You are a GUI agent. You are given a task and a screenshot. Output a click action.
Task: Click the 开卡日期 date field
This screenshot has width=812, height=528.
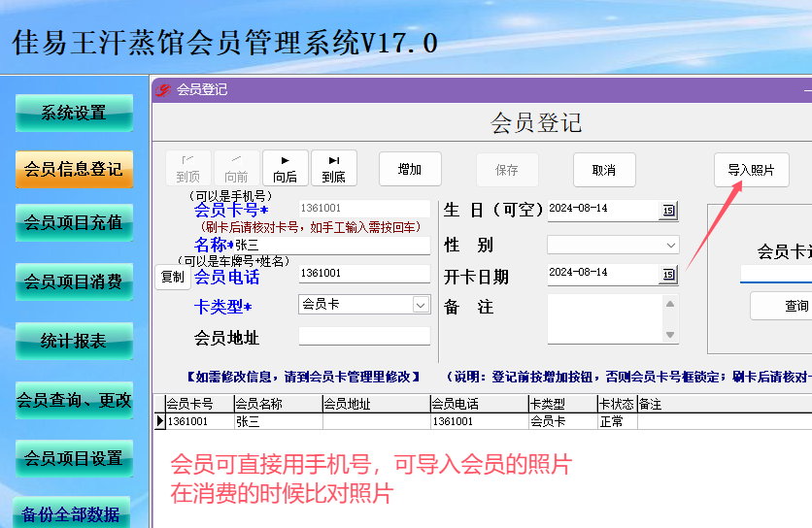pos(603,275)
